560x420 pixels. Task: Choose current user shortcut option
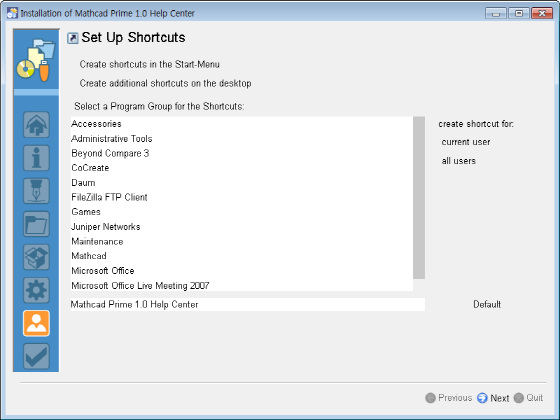point(466,142)
